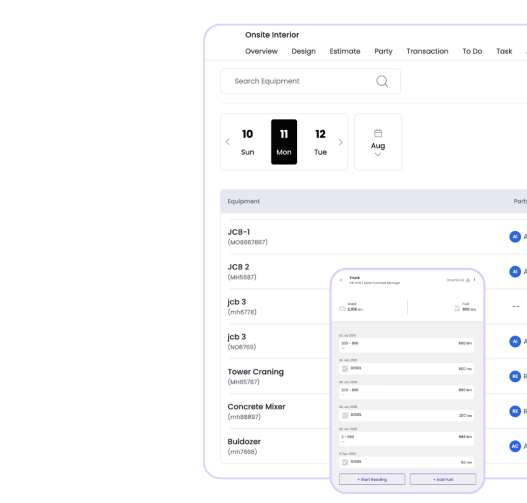Screen dimensions: 527x503
Task: Select date 12 Tue
Action: pyautogui.click(x=320, y=142)
